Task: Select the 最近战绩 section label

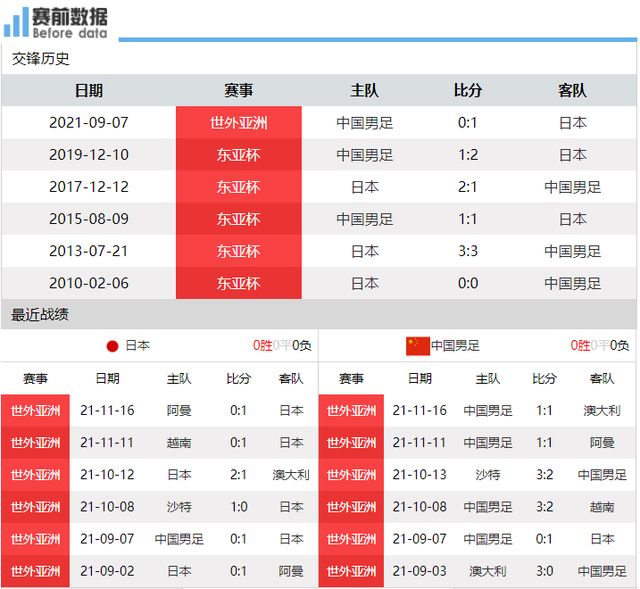Action: click(x=40, y=315)
